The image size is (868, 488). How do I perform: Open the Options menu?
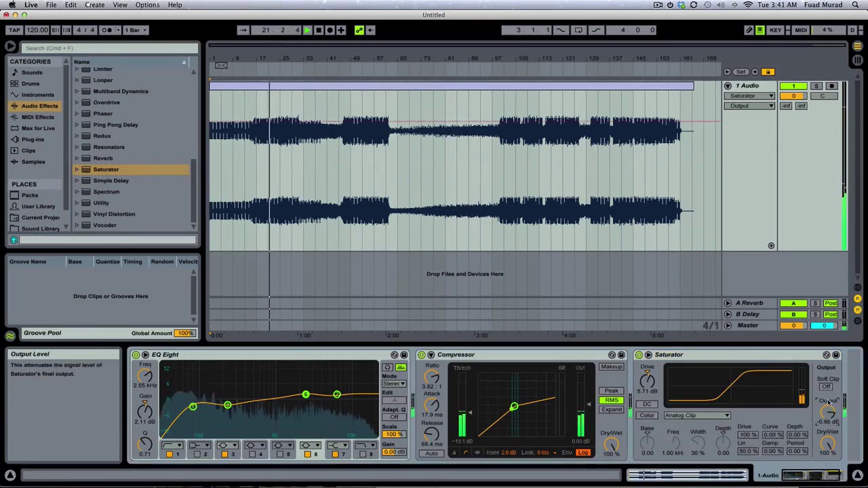click(x=147, y=5)
